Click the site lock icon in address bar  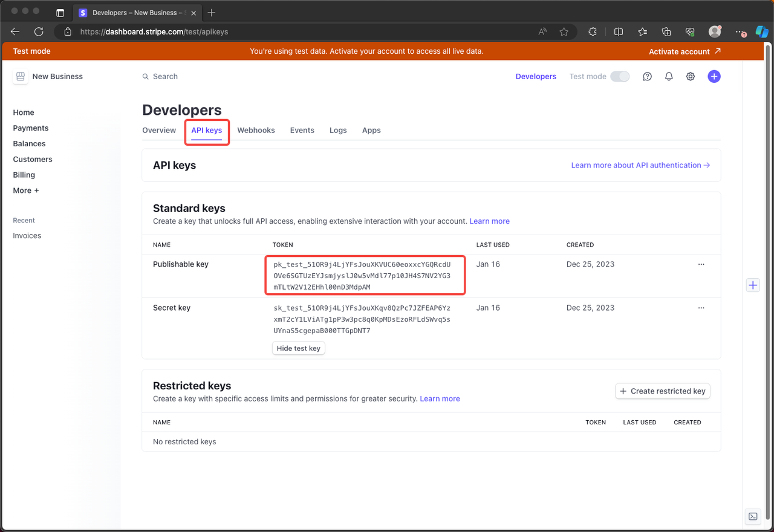pyautogui.click(x=68, y=32)
